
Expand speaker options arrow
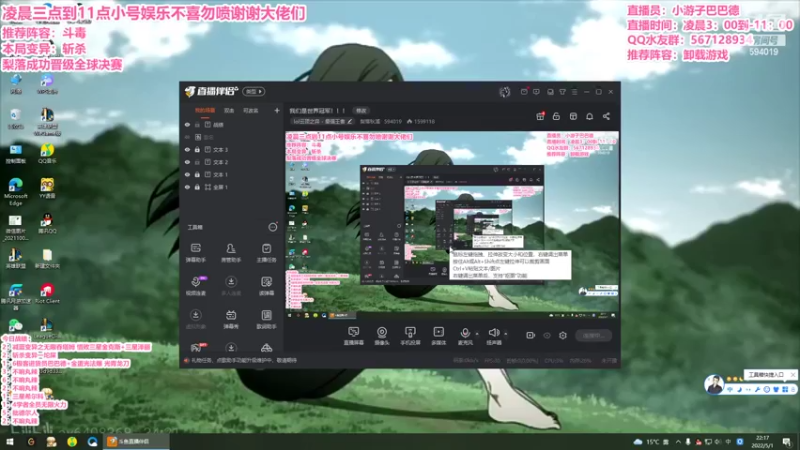point(506,334)
